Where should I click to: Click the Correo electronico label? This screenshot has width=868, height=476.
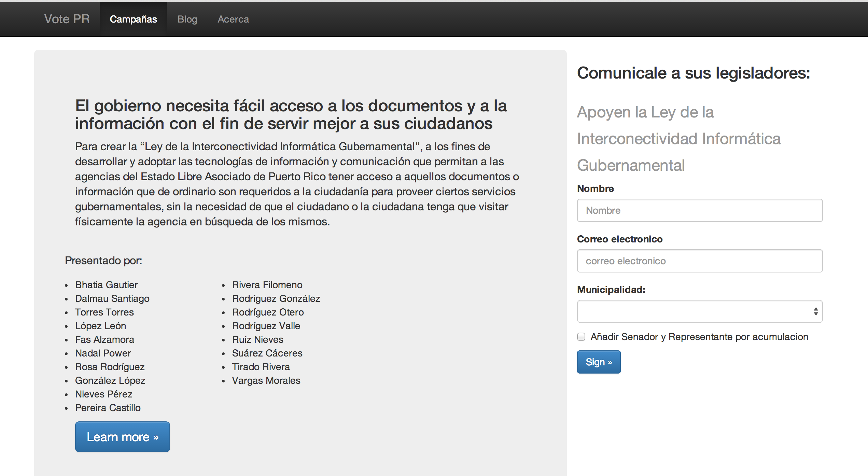pyautogui.click(x=619, y=239)
